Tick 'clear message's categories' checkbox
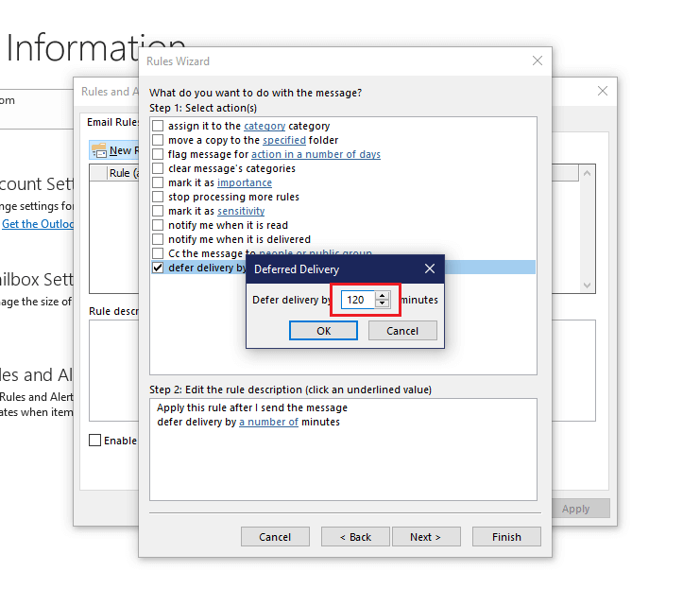700x606 pixels. pyautogui.click(x=158, y=168)
